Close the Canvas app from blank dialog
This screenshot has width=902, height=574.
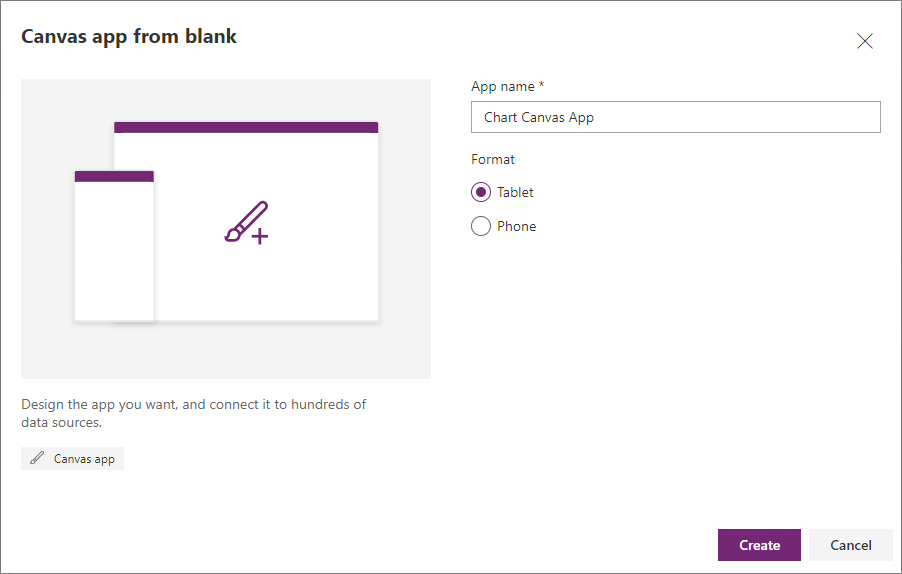coord(865,41)
